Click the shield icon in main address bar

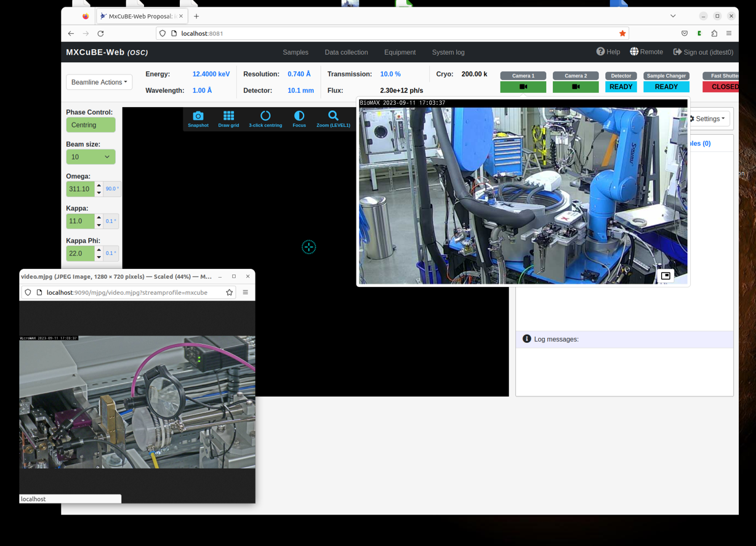163,33
